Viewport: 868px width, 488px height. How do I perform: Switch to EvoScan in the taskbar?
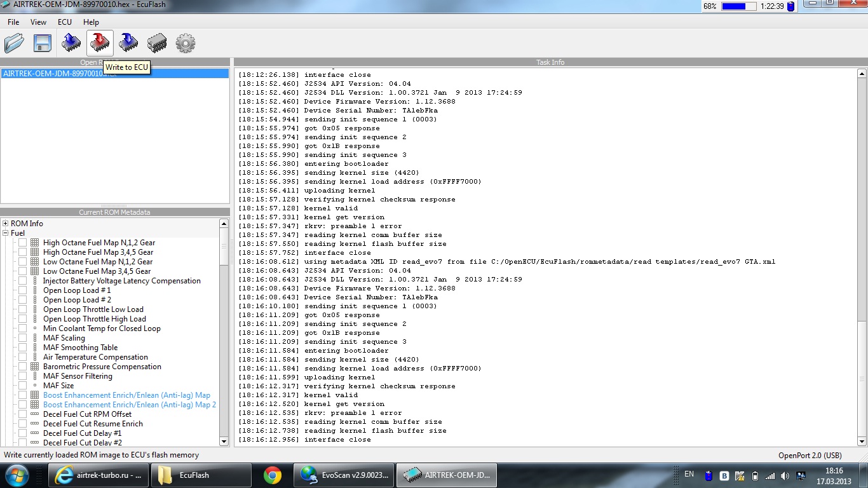pos(344,475)
